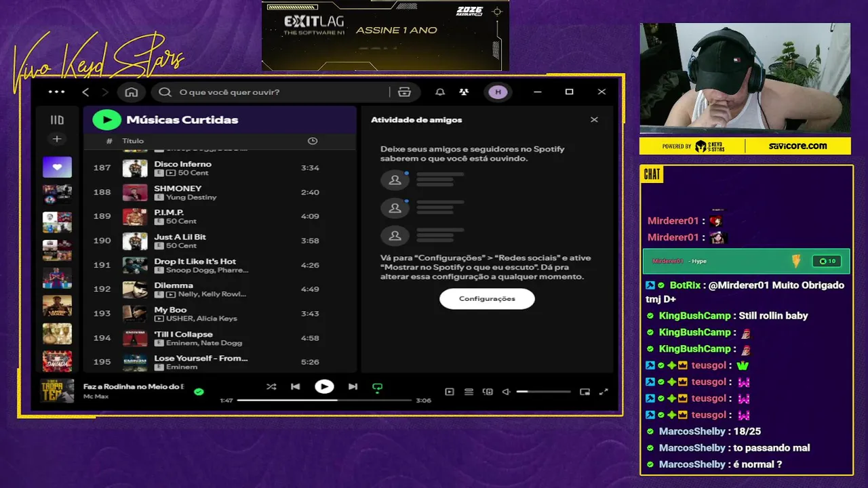Viewport: 868px width, 488px height.
Task: Toggle shuffle playback
Action: tap(271, 387)
